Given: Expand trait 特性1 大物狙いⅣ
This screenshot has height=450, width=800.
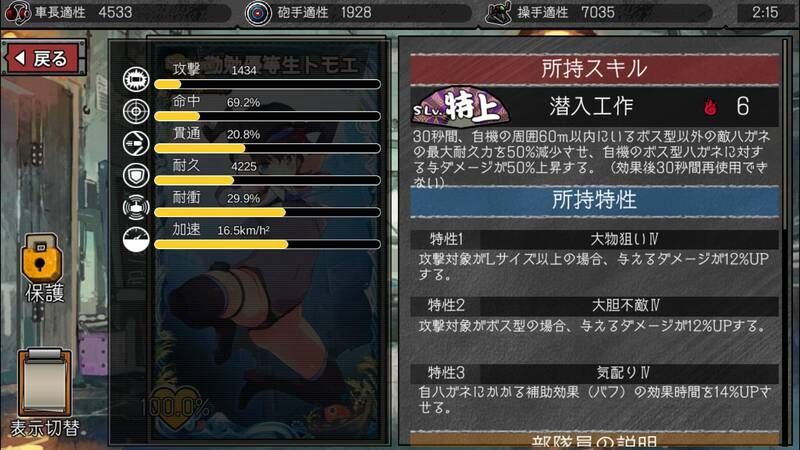Looking at the screenshot, I should click(x=594, y=239).
